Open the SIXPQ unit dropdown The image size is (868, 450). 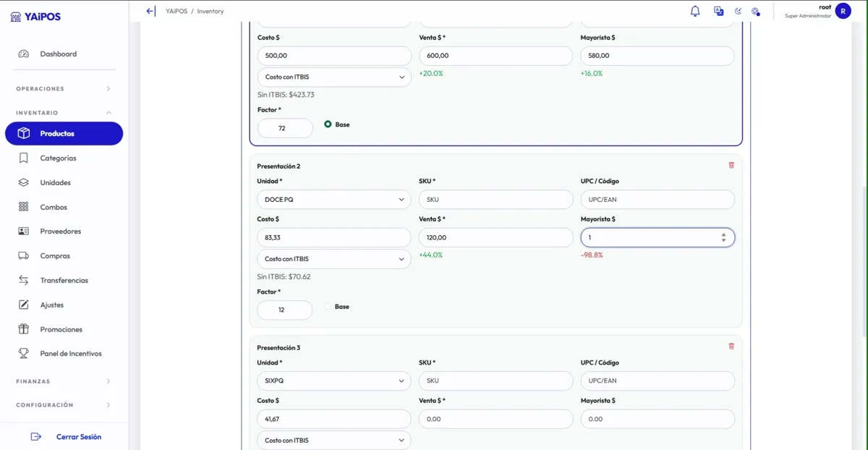333,381
